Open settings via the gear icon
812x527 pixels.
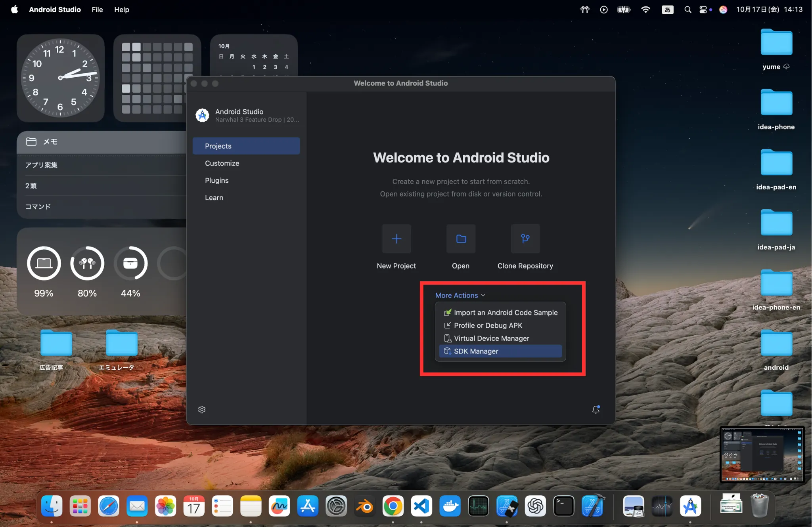click(202, 409)
